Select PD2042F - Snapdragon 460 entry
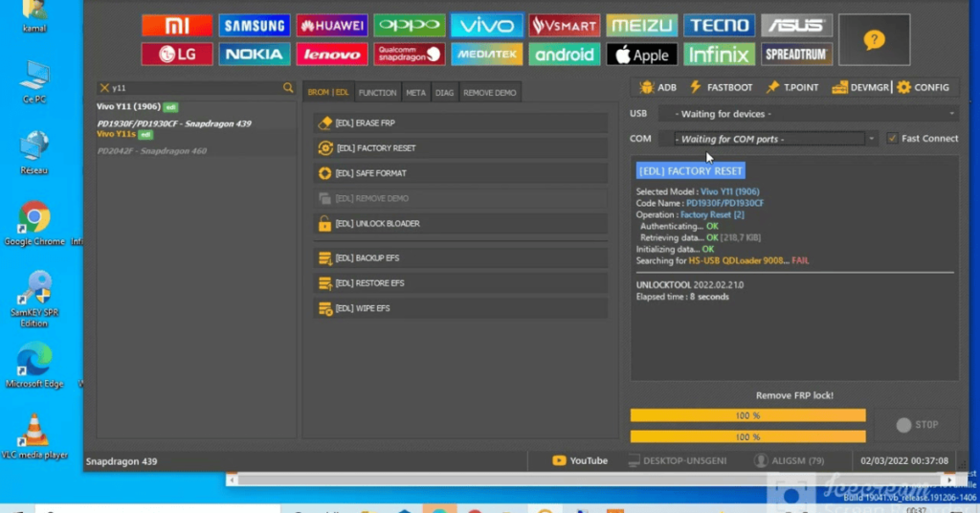Image resolution: width=980 pixels, height=513 pixels. [x=152, y=150]
